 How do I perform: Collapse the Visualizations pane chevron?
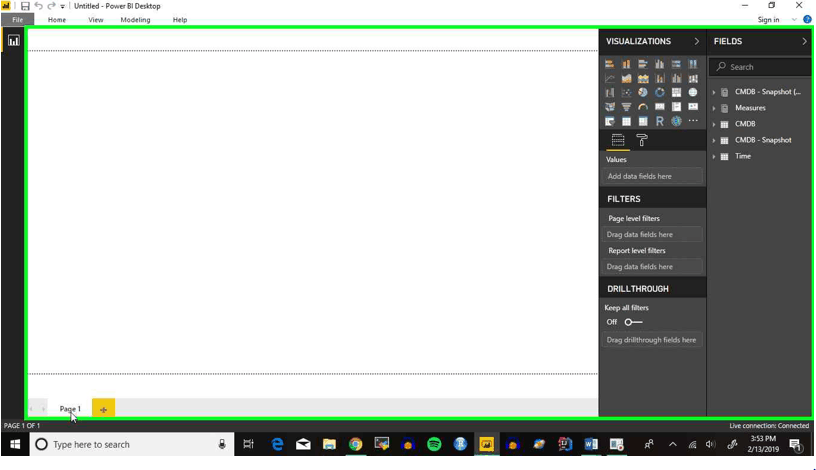coord(696,41)
